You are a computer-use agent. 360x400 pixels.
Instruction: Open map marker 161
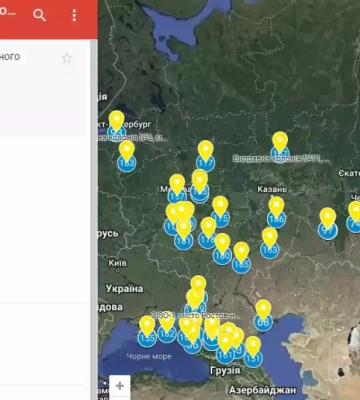(x=225, y=348)
